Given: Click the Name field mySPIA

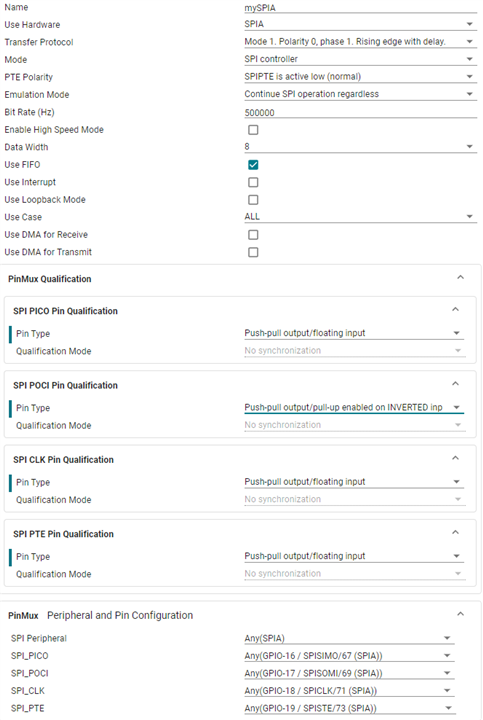Looking at the screenshot, I should click(x=360, y=8).
